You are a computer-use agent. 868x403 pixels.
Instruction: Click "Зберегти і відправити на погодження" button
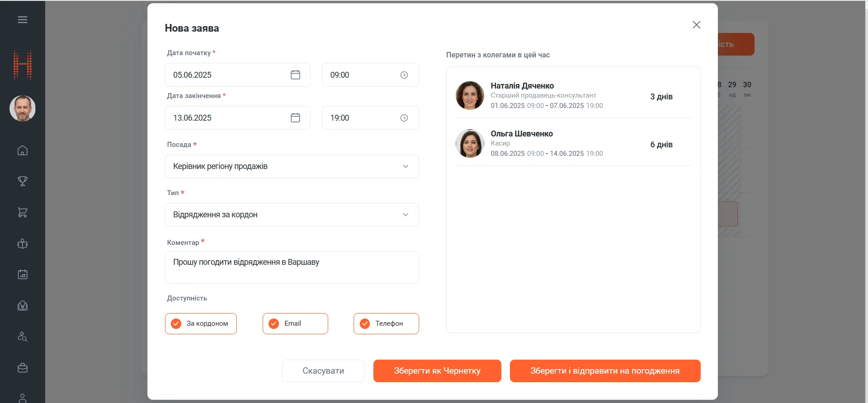click(x=604, y=371)
